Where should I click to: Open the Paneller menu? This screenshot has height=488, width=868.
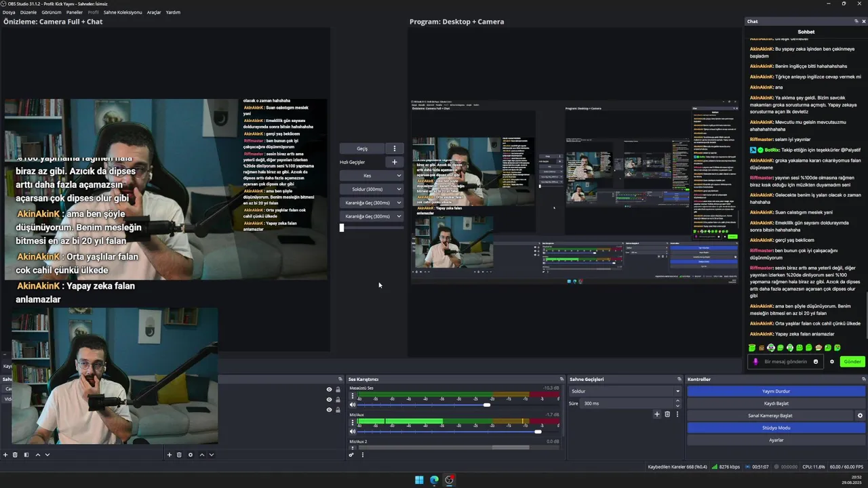coord(75,12)
